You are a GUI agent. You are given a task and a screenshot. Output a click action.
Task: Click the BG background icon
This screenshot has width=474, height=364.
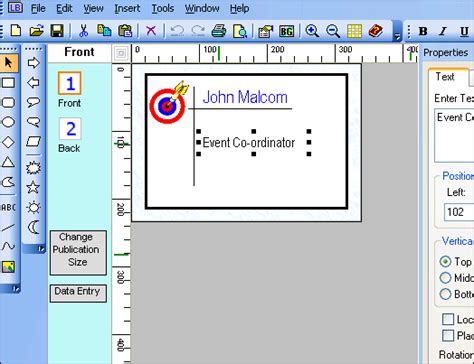point(286,31)
